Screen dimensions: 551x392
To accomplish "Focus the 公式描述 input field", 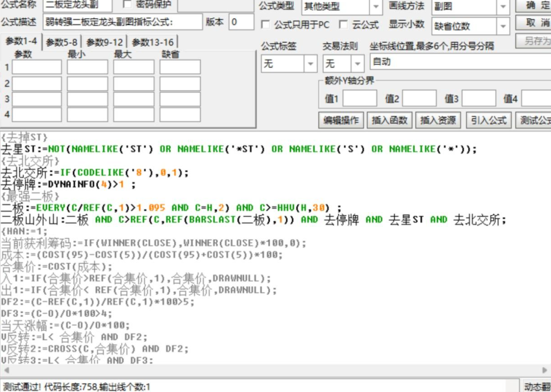I will (122, 22).
